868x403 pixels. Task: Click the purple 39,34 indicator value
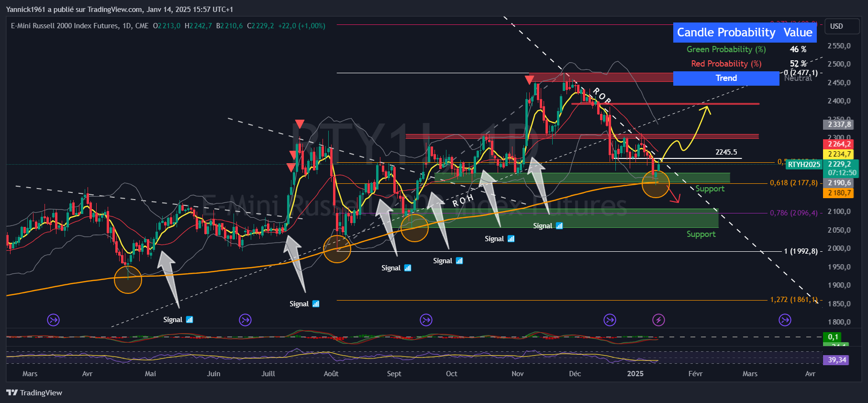(x=836, y=360)
